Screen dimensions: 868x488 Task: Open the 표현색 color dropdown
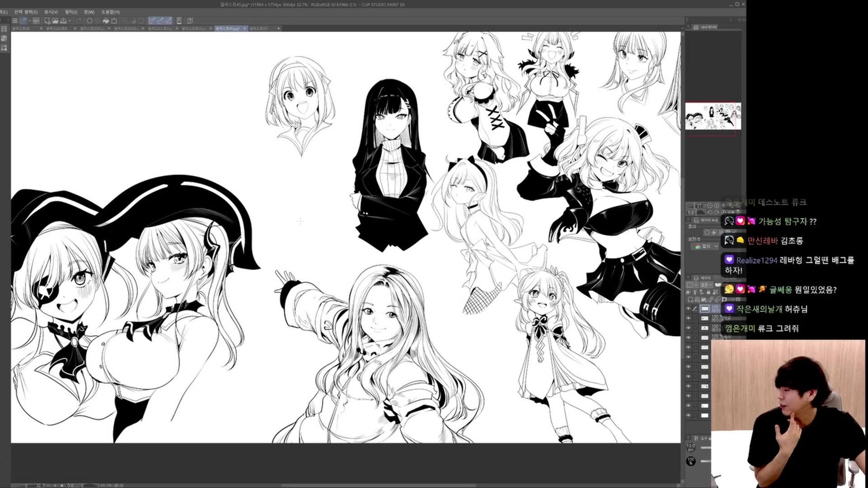(x=705, y=246)
